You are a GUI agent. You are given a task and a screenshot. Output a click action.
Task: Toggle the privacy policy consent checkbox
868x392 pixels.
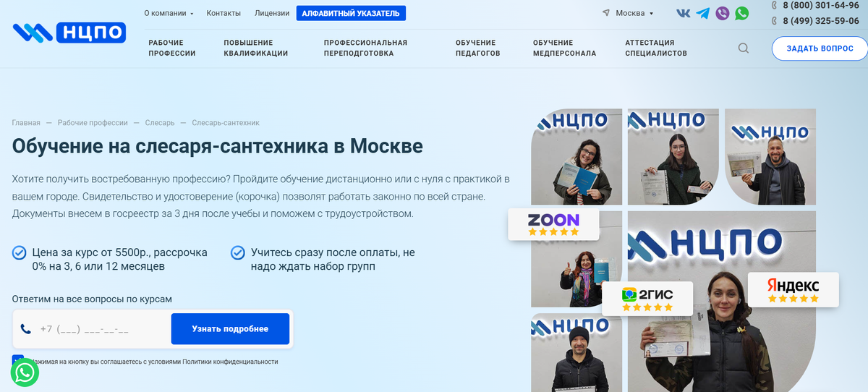[x=18, y=360]
